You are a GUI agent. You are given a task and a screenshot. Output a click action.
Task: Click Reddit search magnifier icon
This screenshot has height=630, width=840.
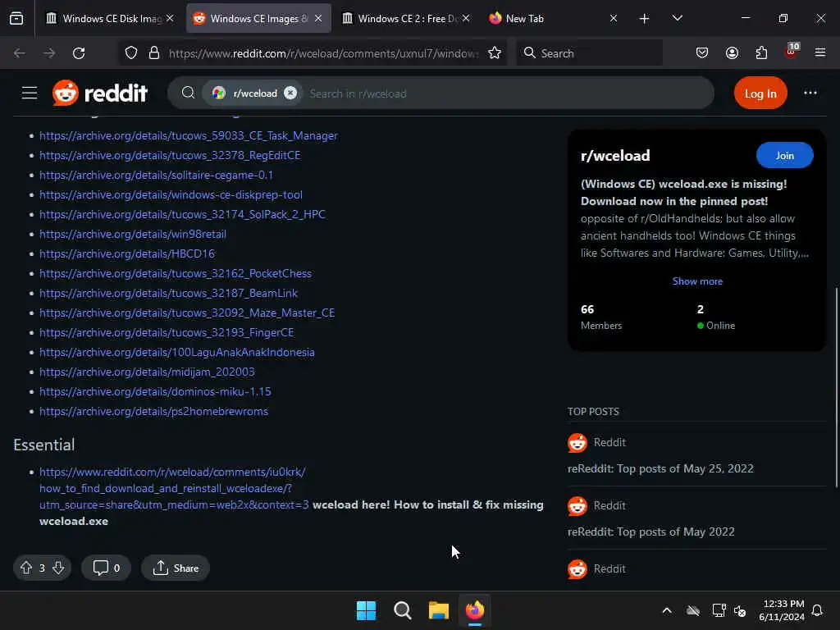coord(188,94)
